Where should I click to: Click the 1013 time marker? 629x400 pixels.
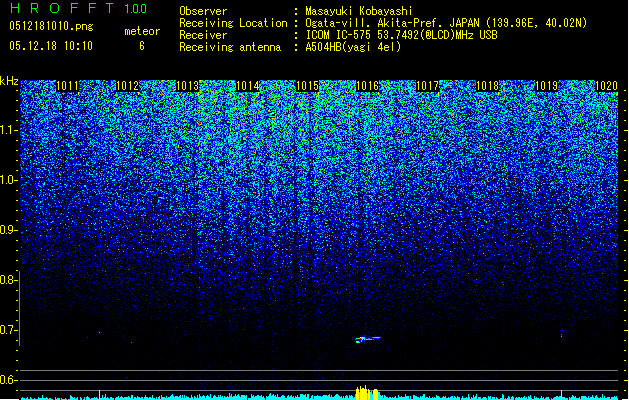click(x=187, y=86)
